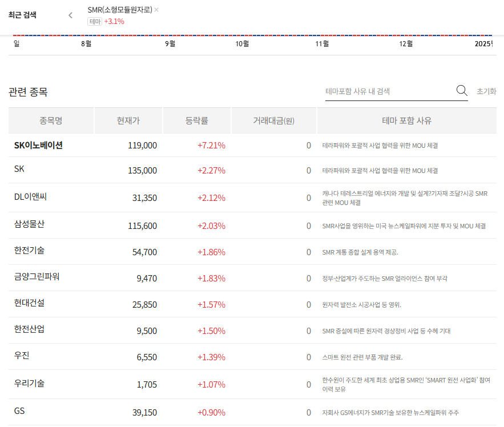The image size is (504, 427).
Task: Sort by 거래대금(원) column header
Action: coord(274,120)
